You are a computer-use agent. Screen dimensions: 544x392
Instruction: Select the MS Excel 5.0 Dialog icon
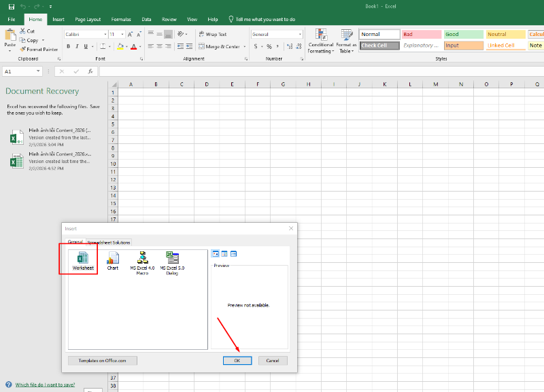172,258
